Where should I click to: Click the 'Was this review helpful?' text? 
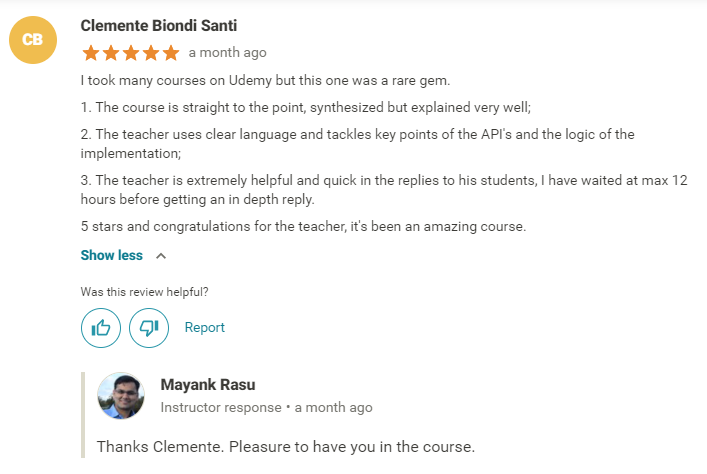click(145, 292)
